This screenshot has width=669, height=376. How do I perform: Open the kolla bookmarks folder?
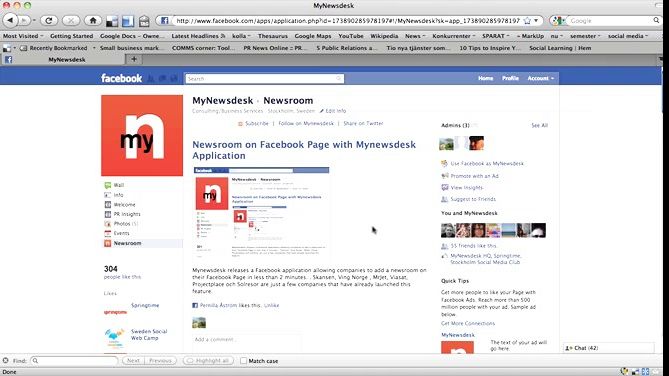click(x=241, y=36)
